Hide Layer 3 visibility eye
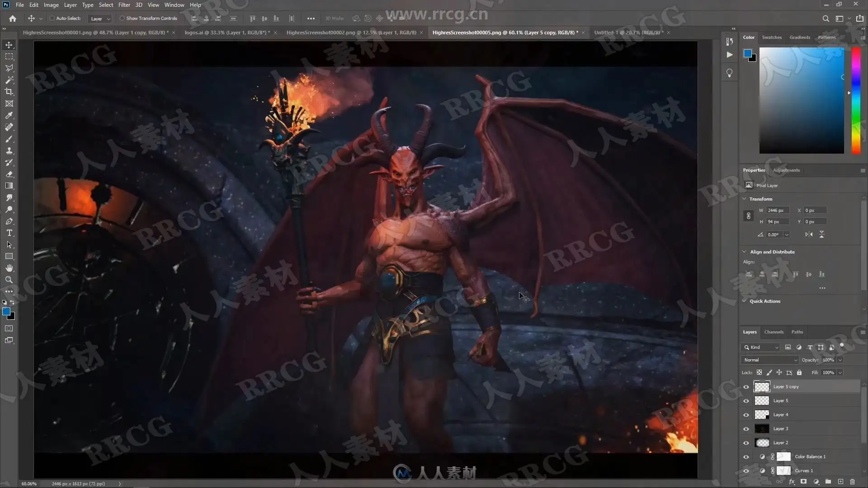Screen dimensions: 868x488 [x=746, y=429]
